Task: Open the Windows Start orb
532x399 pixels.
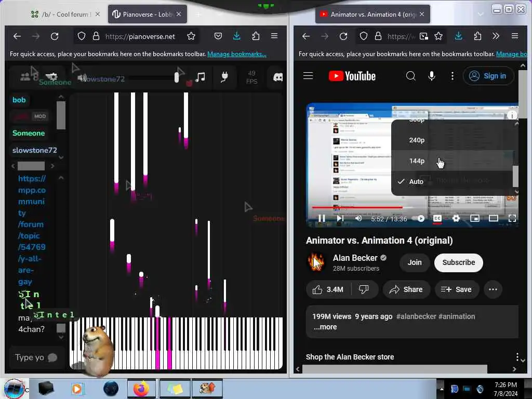Action: 14,389
